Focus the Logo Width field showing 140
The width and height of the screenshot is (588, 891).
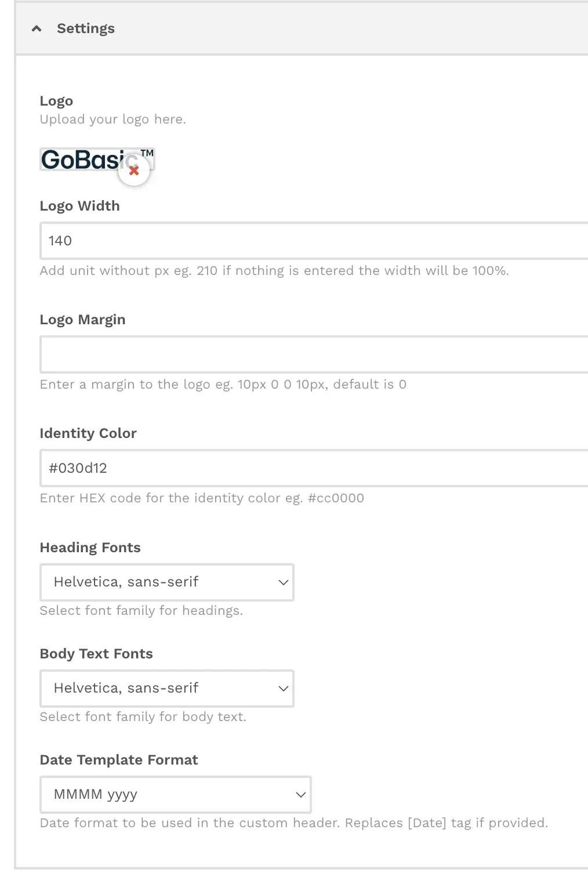[x=314, y=241]
